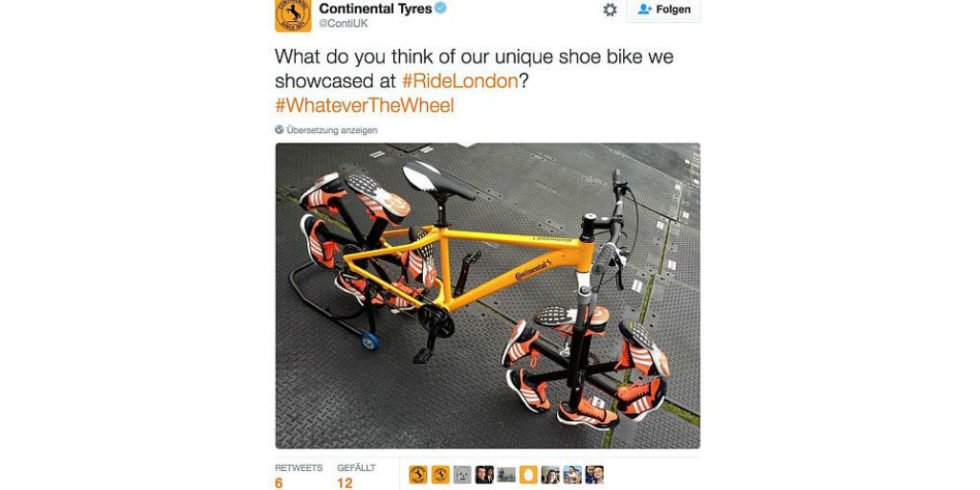Click the globe icon beside Übersetzung anzeigen
Image resolution: width=980 pixels, height=490 pixels.
279,130
